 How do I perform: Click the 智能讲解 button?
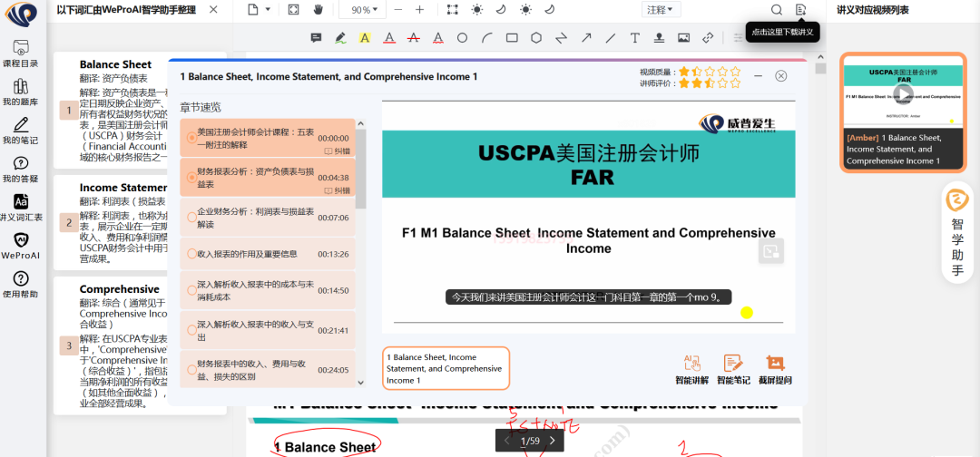(691, 370)
